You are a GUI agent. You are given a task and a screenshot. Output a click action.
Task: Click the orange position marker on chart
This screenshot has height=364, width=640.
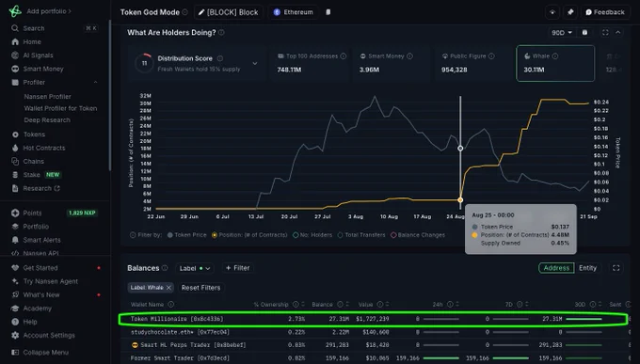point(460,200)
